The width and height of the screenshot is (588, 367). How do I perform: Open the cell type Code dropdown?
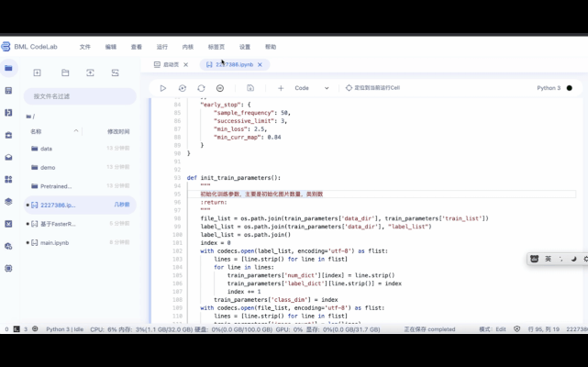[x=312, y=88]
